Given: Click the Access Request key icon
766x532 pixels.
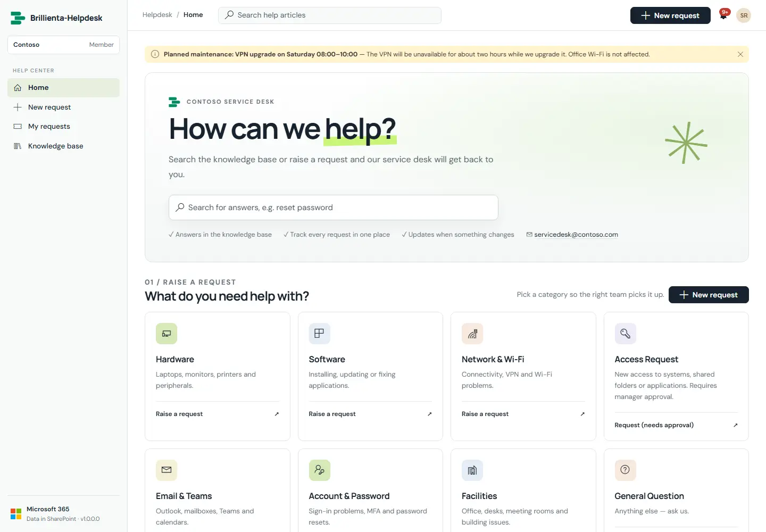Looking at the screenshot, I should coord(625,334).
